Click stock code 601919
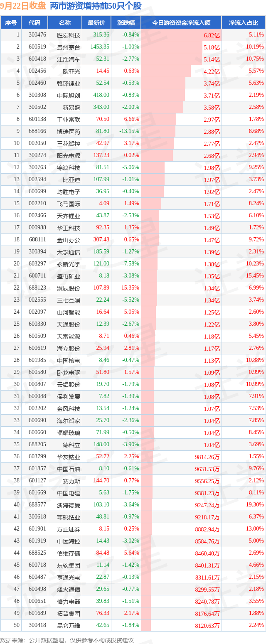This screenshot has width=266, height=644. [37, 541]
